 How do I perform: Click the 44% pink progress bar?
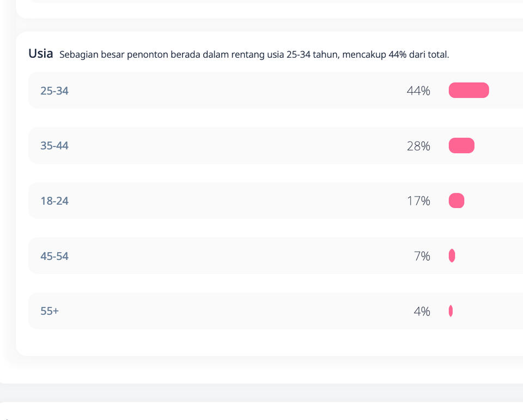click(469, 90)
